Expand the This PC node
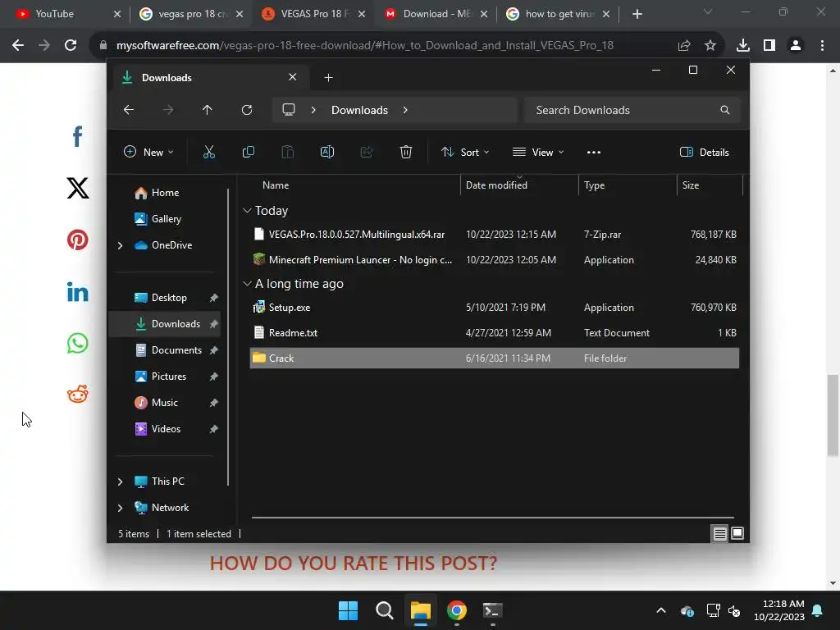This screenshot has width=840, height=630. click(x=120, y=482)
